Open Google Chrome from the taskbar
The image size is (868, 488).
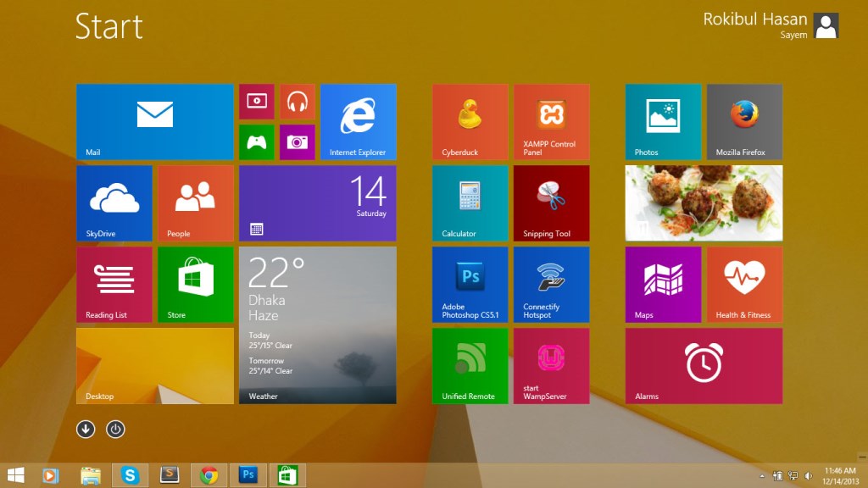tap(209, 474)
